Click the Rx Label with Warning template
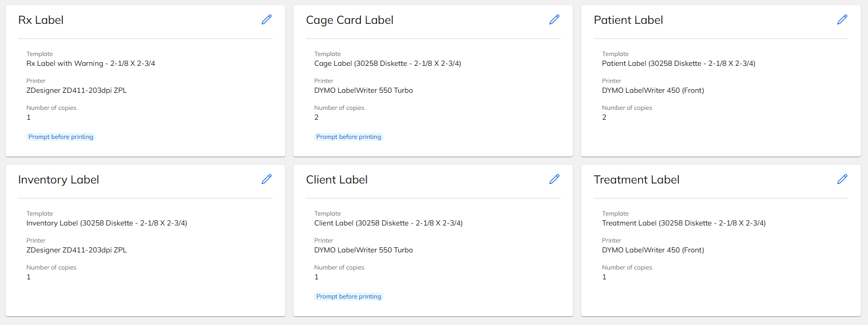The height and width of the screenshot is (325, 868). point(91,64)
